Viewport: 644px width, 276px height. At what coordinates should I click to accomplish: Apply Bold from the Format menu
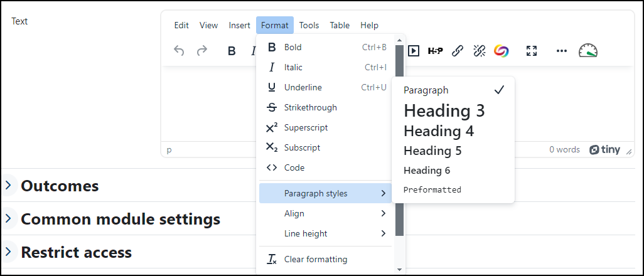(326, 47)
